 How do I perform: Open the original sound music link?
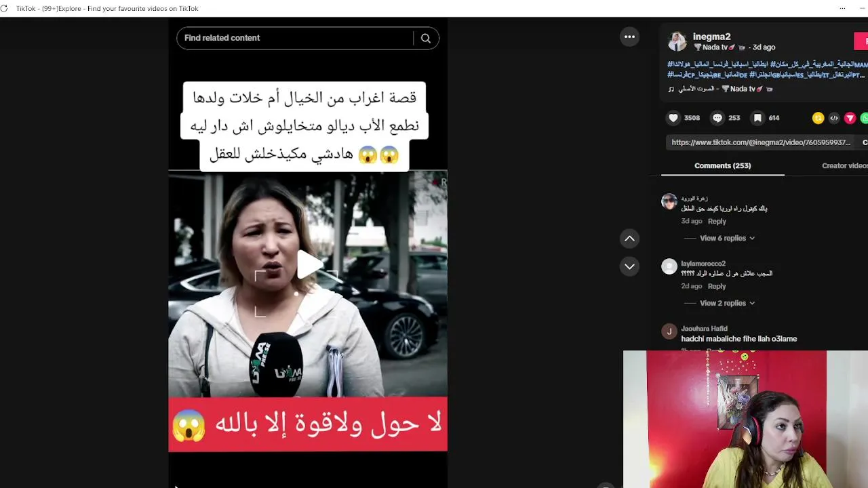tap(726, 89)
